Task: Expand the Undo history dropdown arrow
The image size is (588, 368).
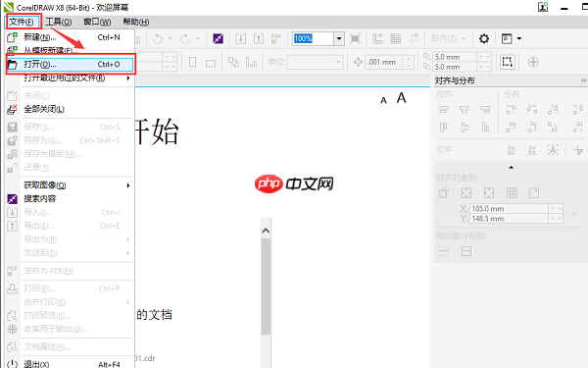Action: [170, 38]
